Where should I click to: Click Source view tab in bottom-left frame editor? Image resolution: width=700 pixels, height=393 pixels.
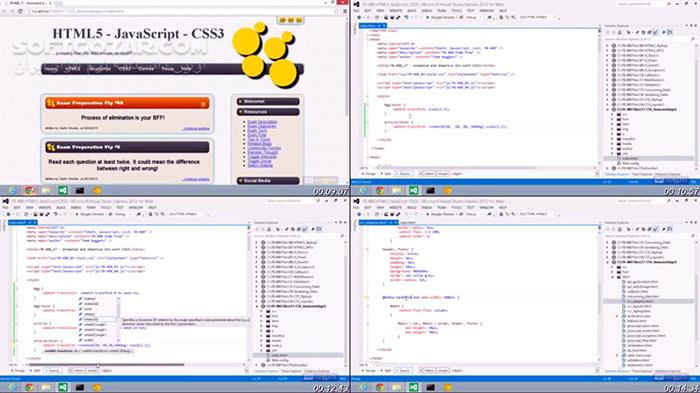tap(54, 371)
